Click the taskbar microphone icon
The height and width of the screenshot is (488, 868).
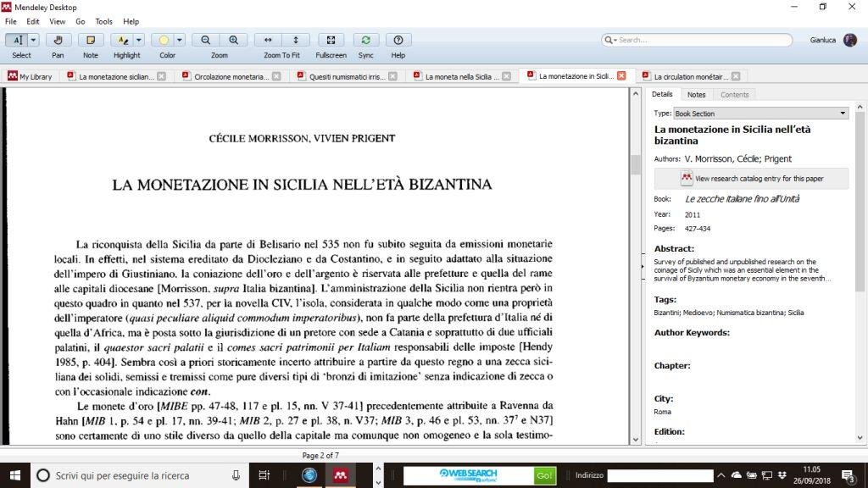pyautogui.click(x=236, y=475)
